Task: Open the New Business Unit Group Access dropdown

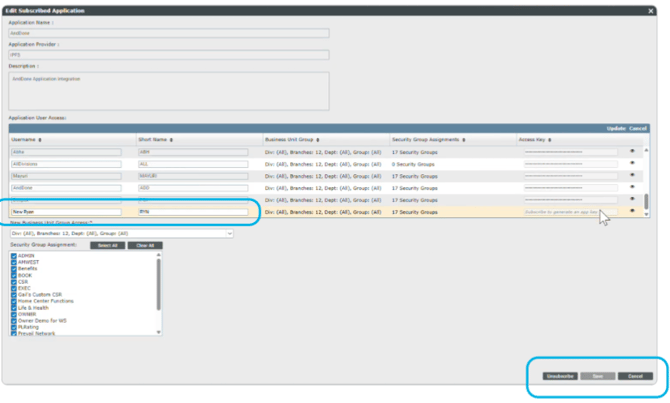Action: pos(121,233)
